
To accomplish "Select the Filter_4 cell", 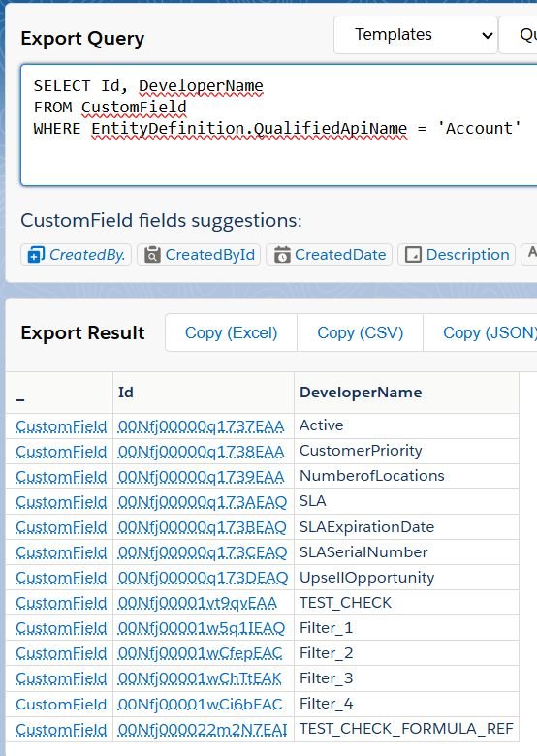I will (406, 703).
